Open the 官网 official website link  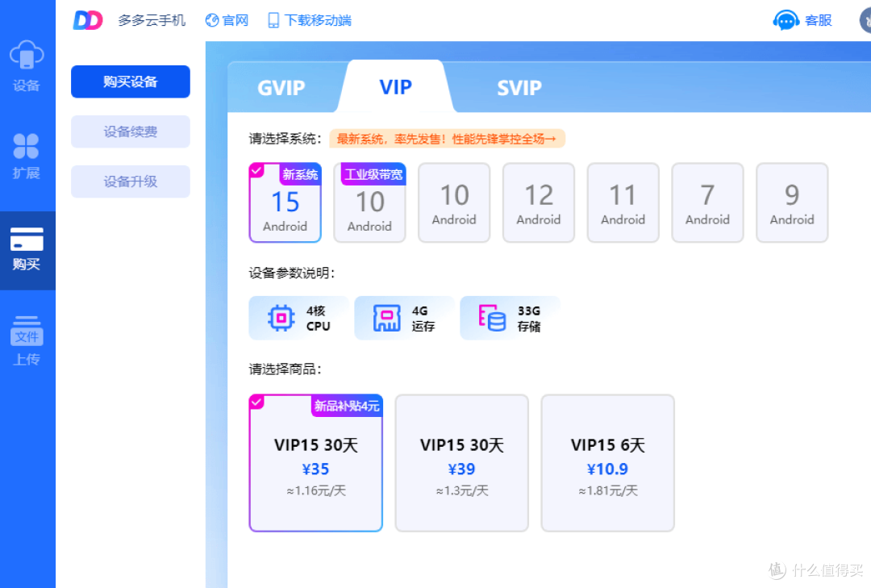pos(227,20)
